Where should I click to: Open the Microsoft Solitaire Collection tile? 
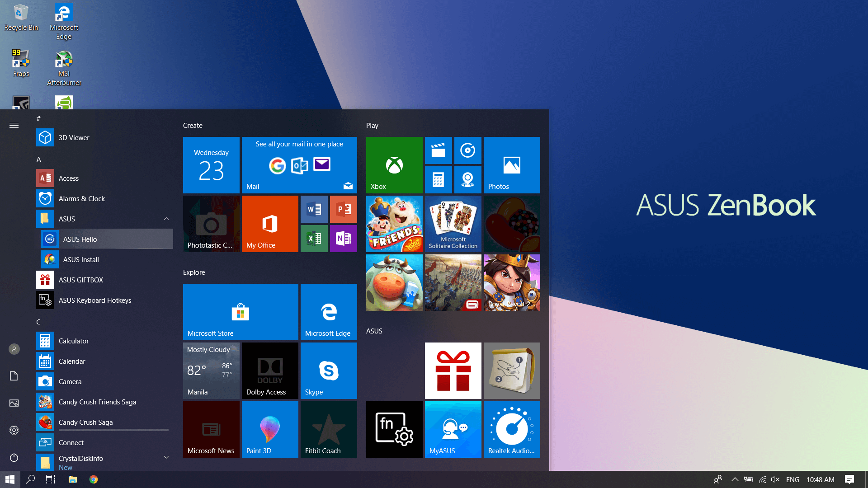click(453, 224)
